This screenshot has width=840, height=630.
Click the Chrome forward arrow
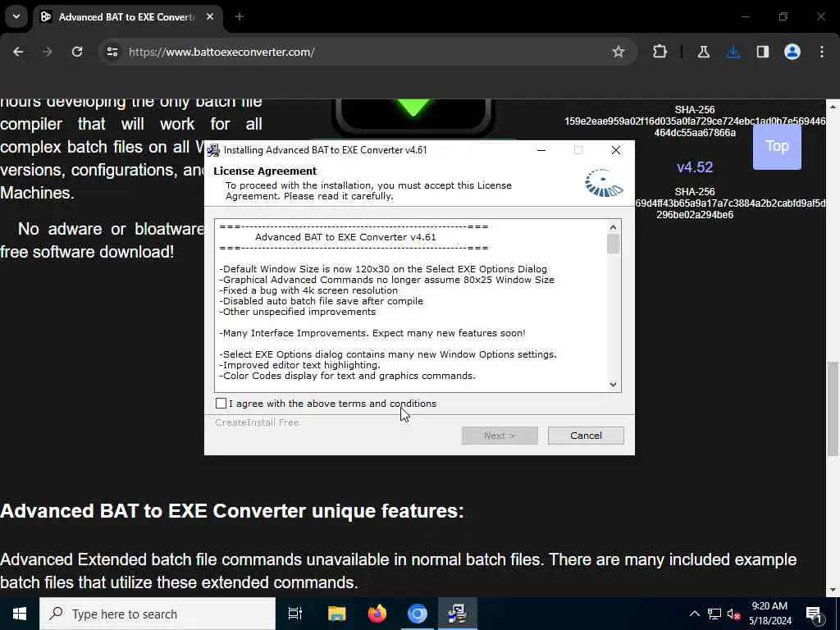pyautogui.click(x=47, y=52)
